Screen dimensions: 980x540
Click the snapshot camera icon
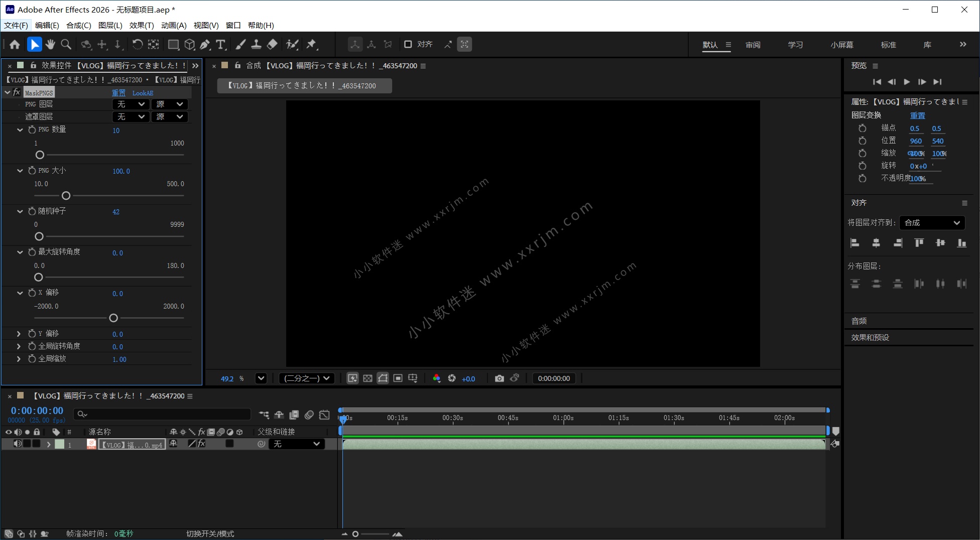coord(499,378)
